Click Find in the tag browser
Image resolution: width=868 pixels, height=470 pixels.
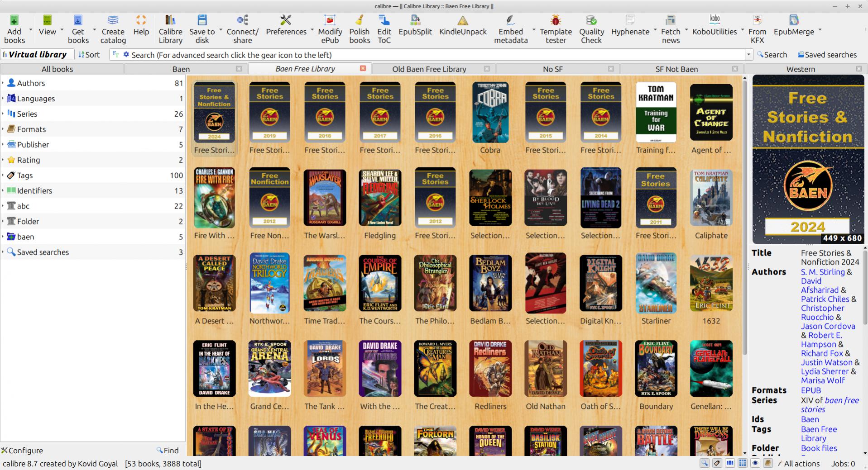pos(168,451)
